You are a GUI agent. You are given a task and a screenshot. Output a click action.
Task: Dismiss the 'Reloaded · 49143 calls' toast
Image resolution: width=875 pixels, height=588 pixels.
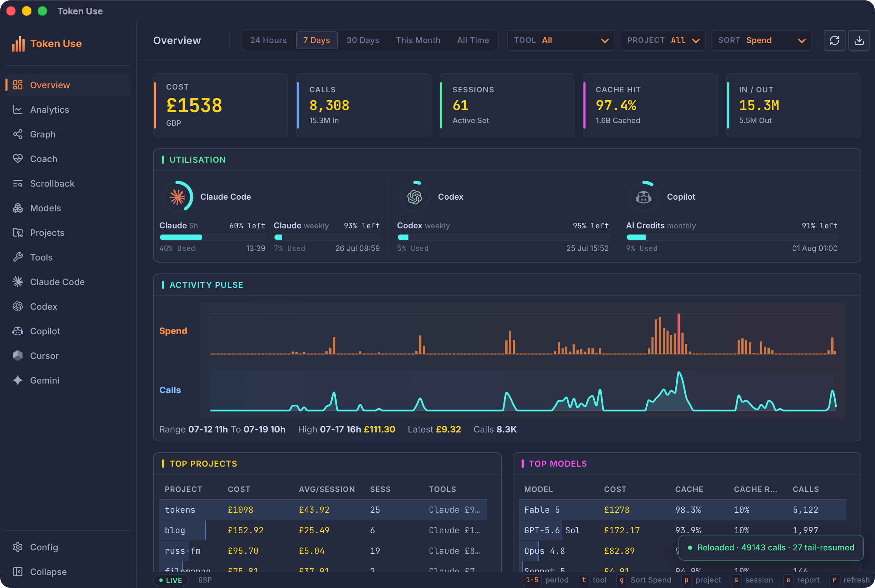(x=771, y=548)
